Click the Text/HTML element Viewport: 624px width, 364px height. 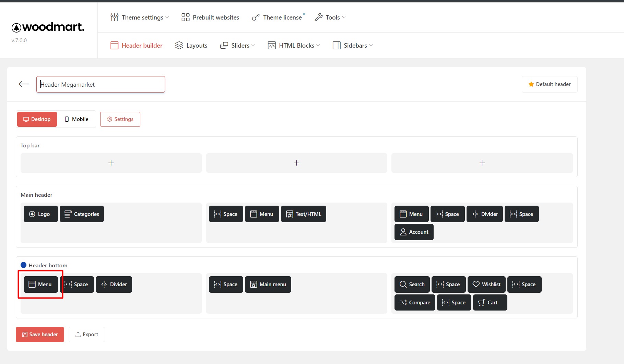coord(303,214)
